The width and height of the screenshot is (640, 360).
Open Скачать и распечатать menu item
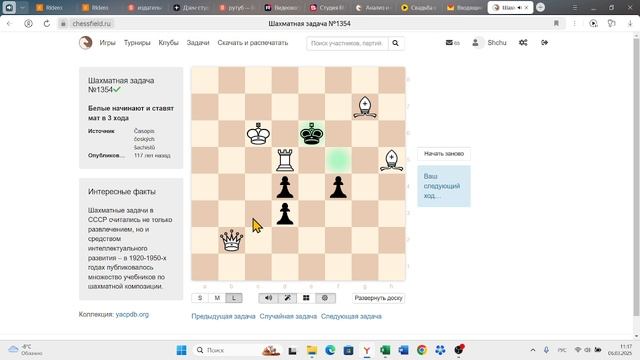pos(253,42)
